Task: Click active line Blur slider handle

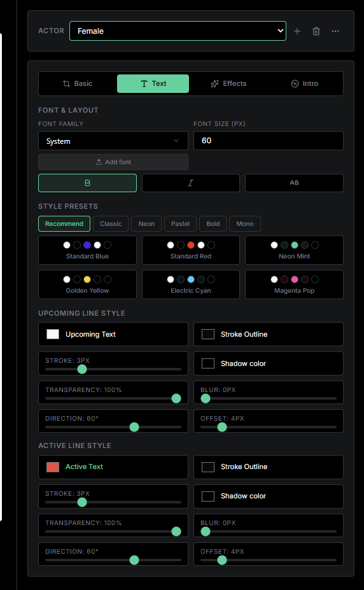Action: click(206, 531)
